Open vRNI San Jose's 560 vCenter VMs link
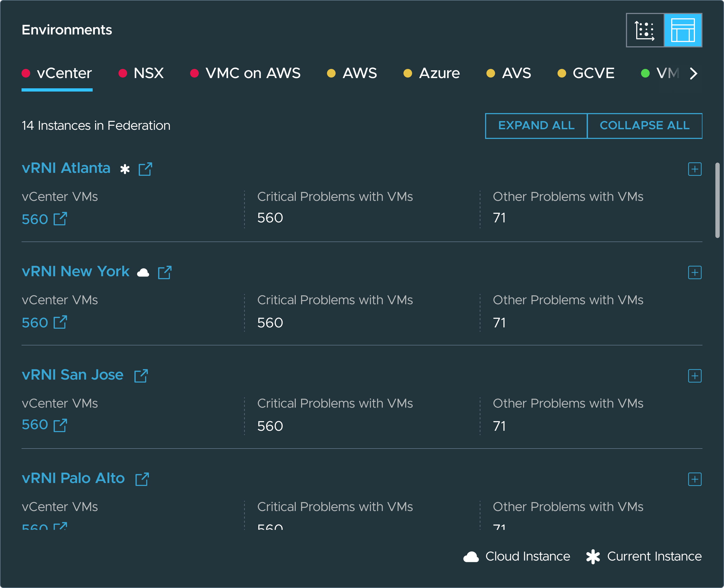724x588 pixels. click(44, 425)
